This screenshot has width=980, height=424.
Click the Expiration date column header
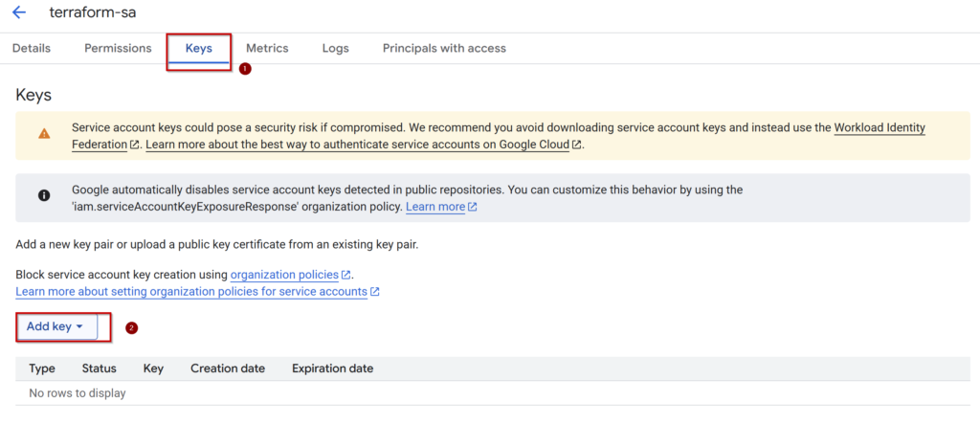(x=332, y=368)
